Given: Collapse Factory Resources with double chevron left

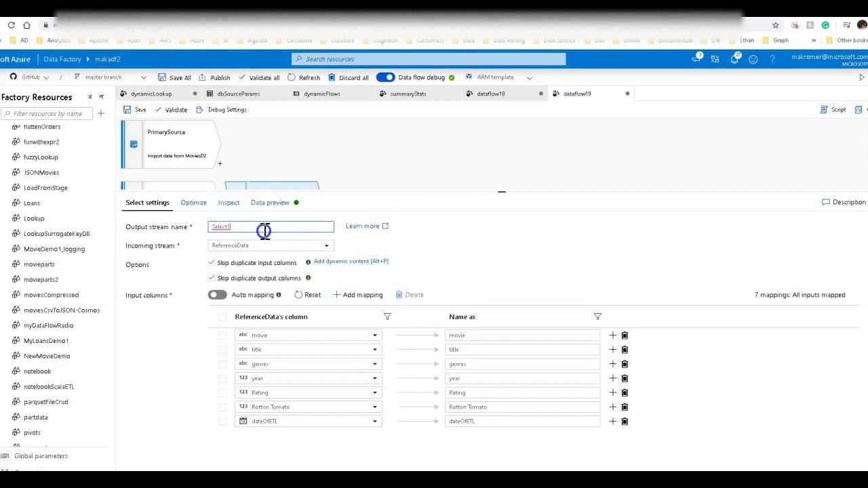Looking at the screenshot, I should click(102, 97).
